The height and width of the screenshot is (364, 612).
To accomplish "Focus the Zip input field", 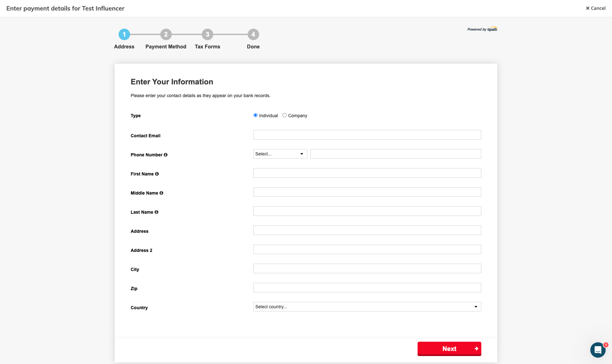I will pos(367,288).
